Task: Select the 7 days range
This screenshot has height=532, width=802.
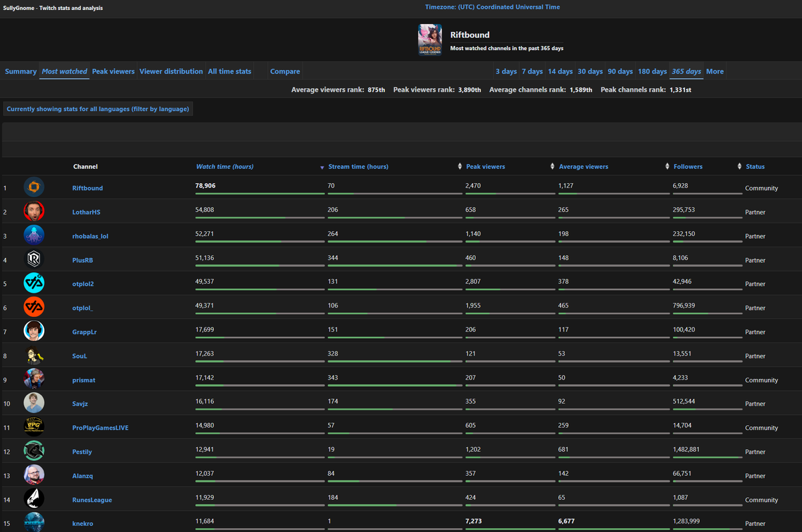Action: [532, 72]
